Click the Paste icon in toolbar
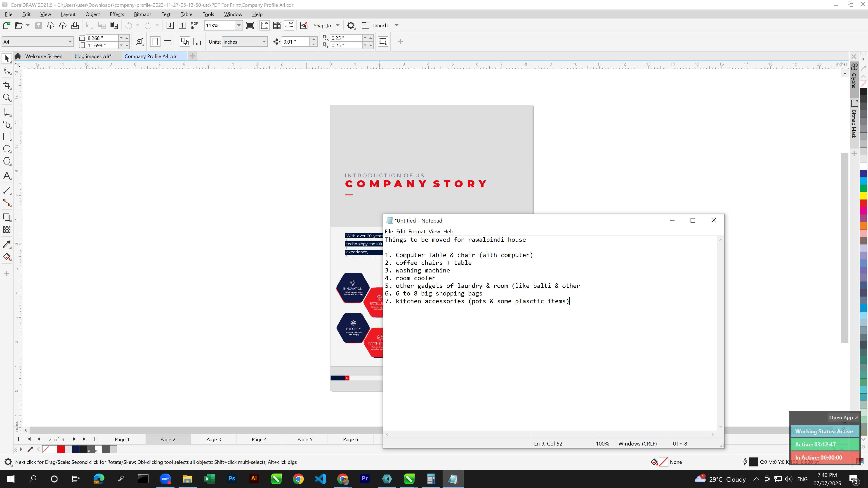 [114, 25]
